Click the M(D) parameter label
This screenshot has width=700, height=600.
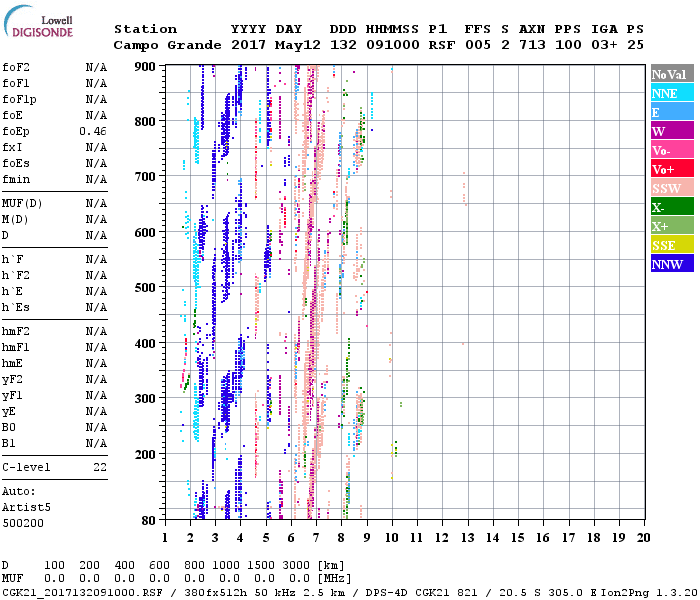[15, 220]
